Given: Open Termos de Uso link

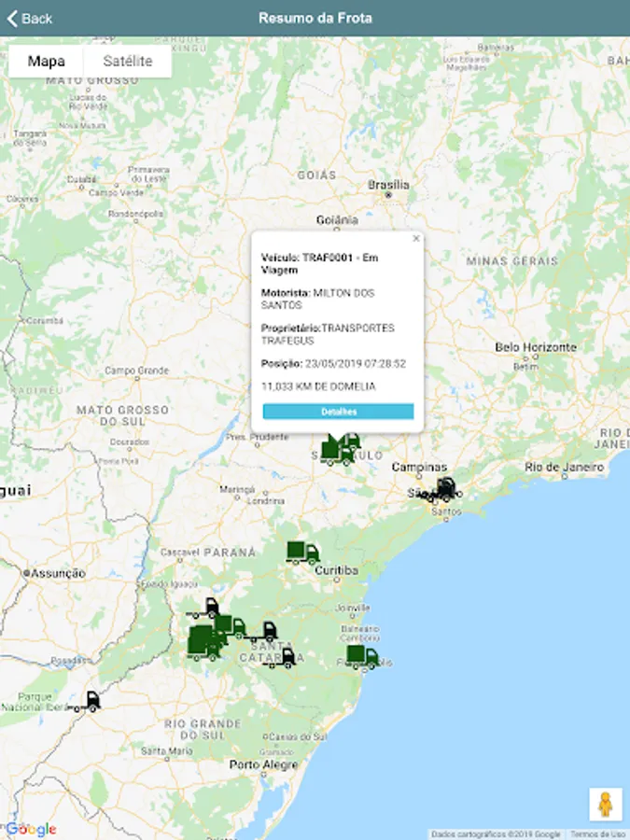Looking at the screenshot, I should click(x=598, y=834).
